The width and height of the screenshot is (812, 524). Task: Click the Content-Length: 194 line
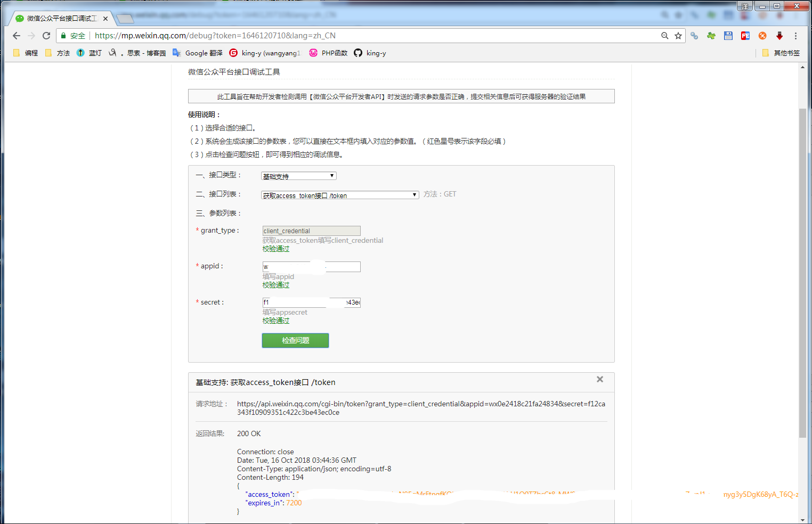pyautogui.click(x=270, y=477)
